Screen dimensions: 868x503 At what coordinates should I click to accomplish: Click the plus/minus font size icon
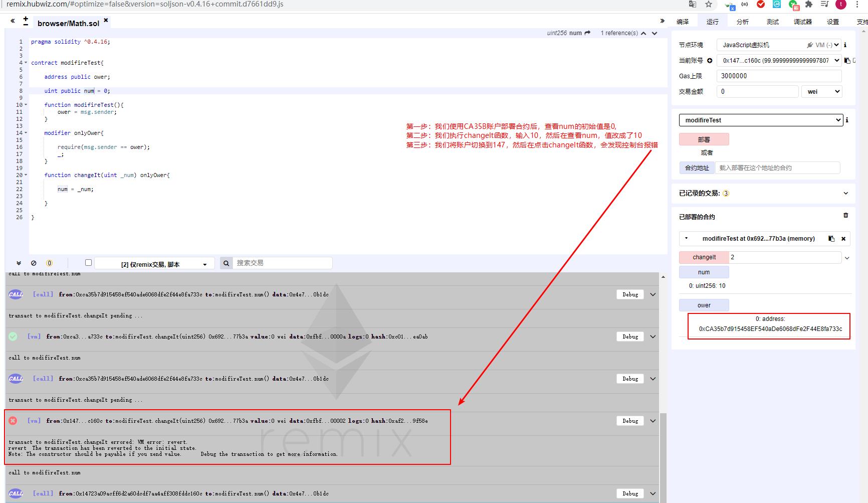[26, 21]
